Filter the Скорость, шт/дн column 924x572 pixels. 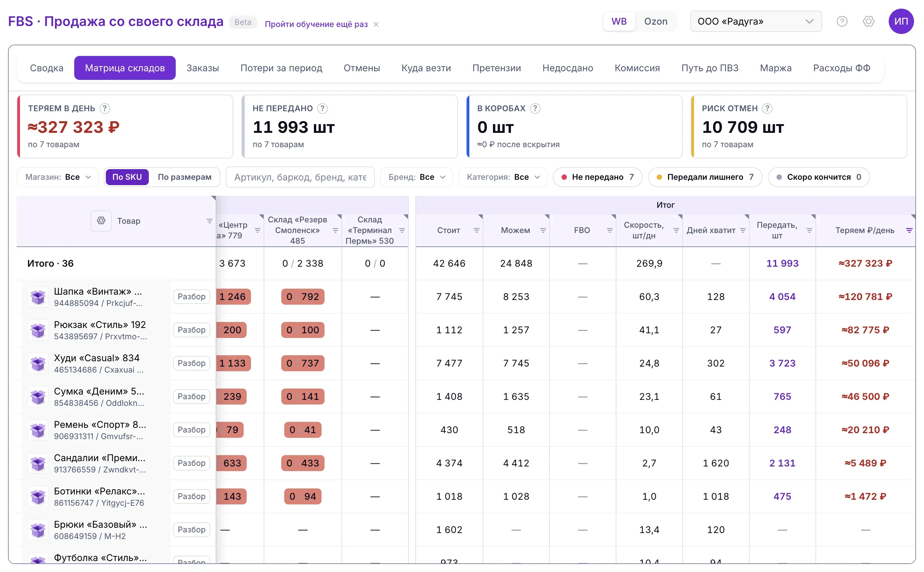tap(676, 230)
